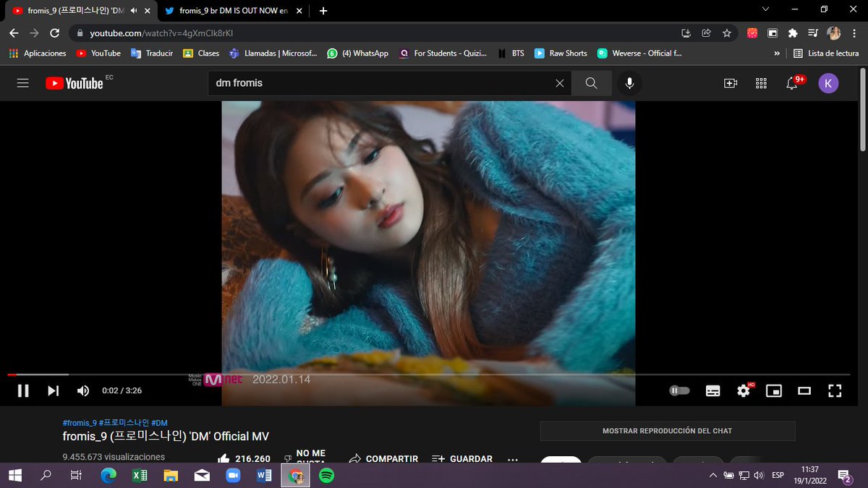This screenshot has height=488, width=868.
Task: Clear the search box with the X
Action: [559, 83]
